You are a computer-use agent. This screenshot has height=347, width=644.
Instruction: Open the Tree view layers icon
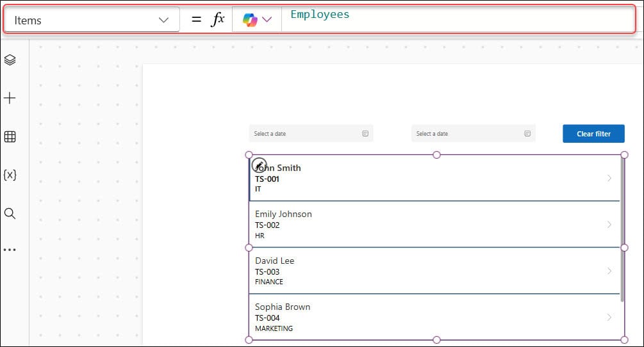(x=10, y=60)
